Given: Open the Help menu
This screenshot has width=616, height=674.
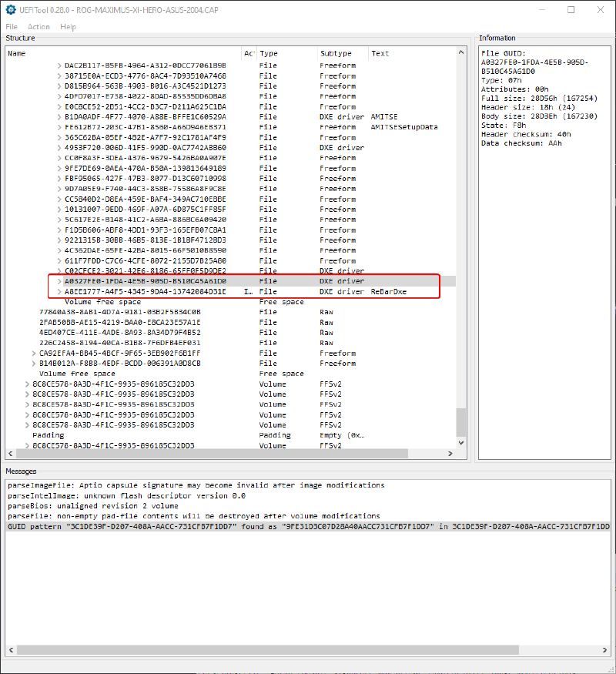Looking at the screenshot, I should 68,26.
